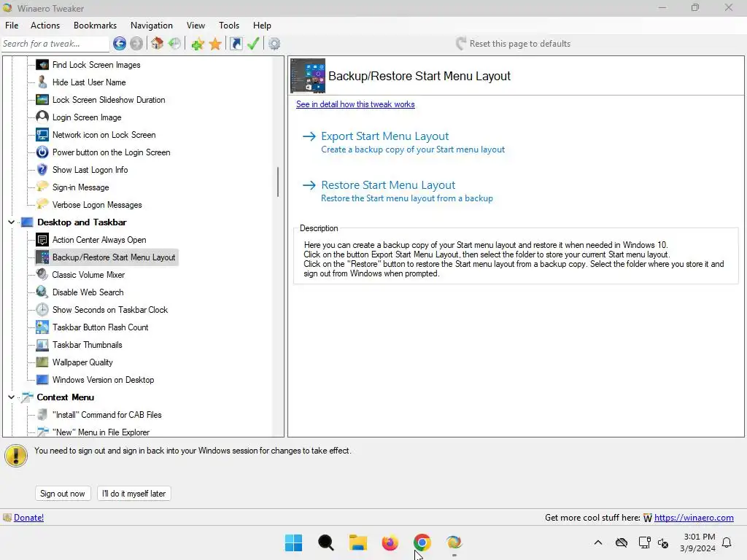Open the Settings gear toolbar icon
The width and height of the screenshot is (747, 560).
[x=274, y=44]
